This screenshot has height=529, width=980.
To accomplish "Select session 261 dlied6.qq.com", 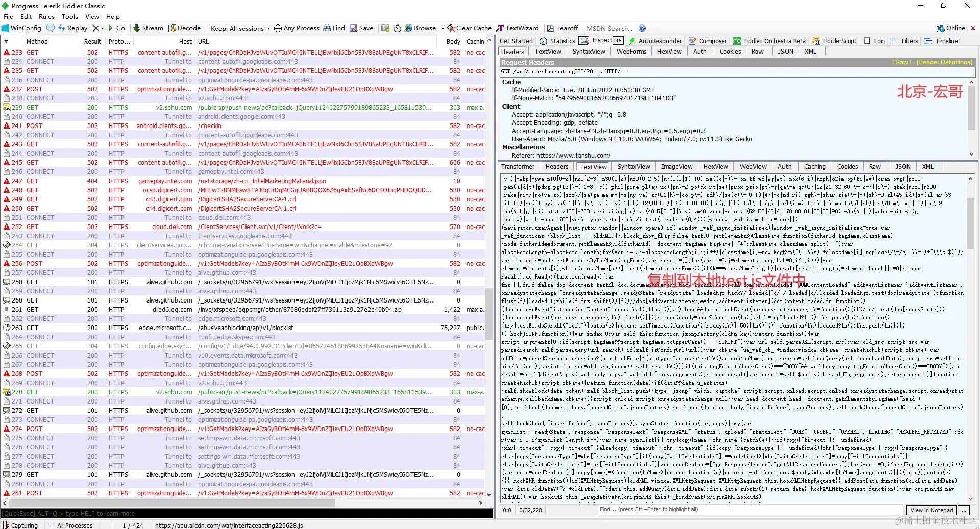I will pyautogui.click(x=243, y=310).
